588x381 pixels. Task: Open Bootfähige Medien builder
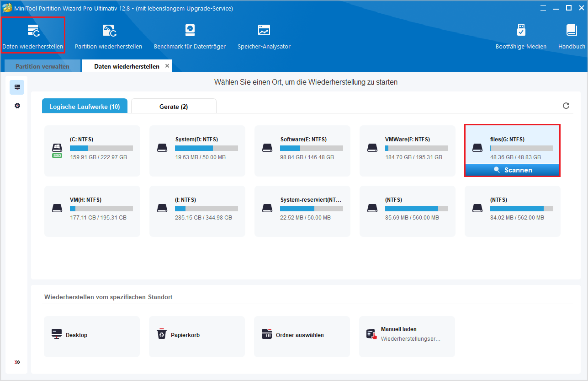pos(521,37)
